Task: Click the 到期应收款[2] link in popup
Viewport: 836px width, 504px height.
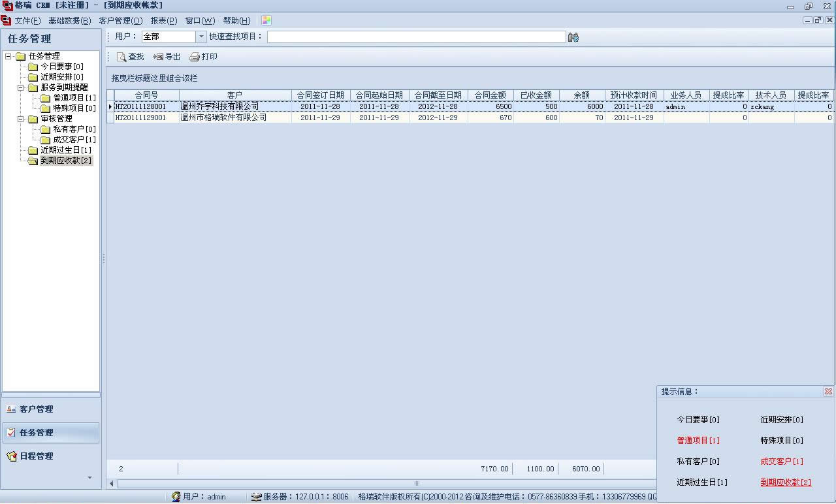Action: (786, 482)
